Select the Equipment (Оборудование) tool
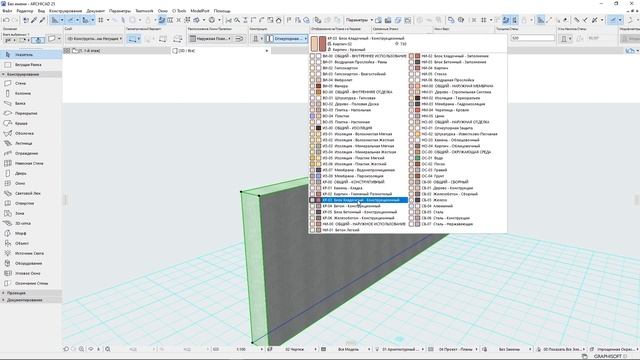The width and height of the screenshot is (640, 360). (x=31, y=263)
